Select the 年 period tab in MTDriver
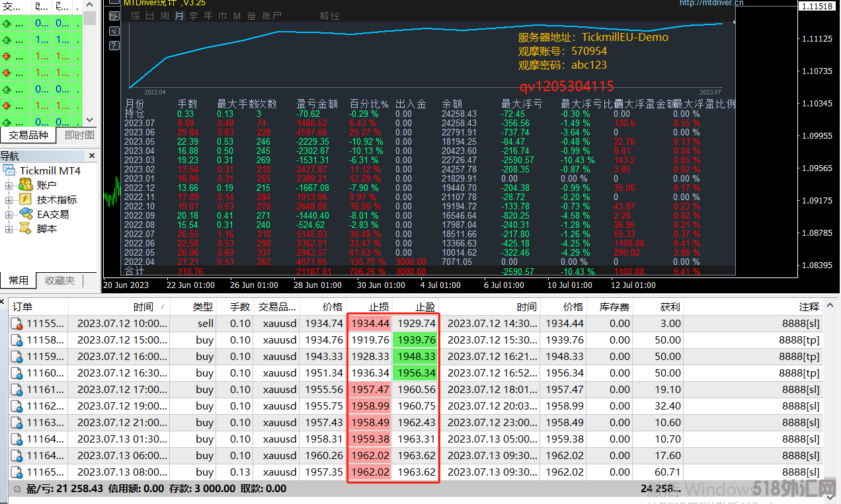Image resolution: width=841 pixels, height=504 pixels. point(208,16)
